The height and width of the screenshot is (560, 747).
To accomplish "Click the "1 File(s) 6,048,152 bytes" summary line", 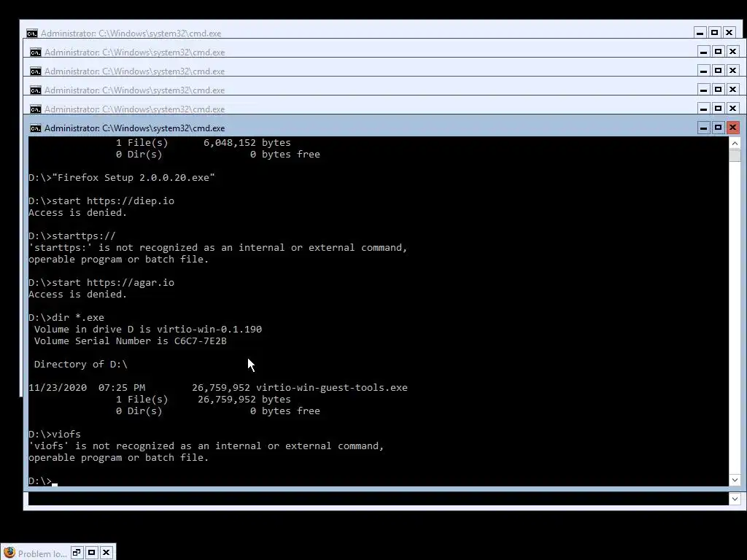I will 203,143.
